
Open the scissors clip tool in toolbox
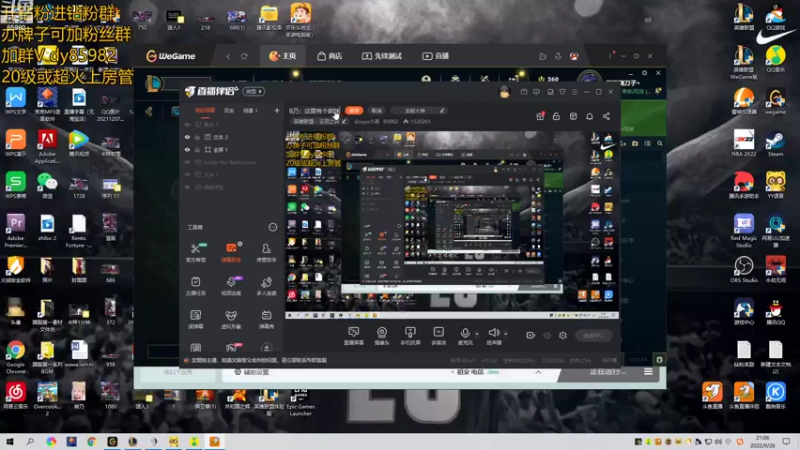pos(195,252)
